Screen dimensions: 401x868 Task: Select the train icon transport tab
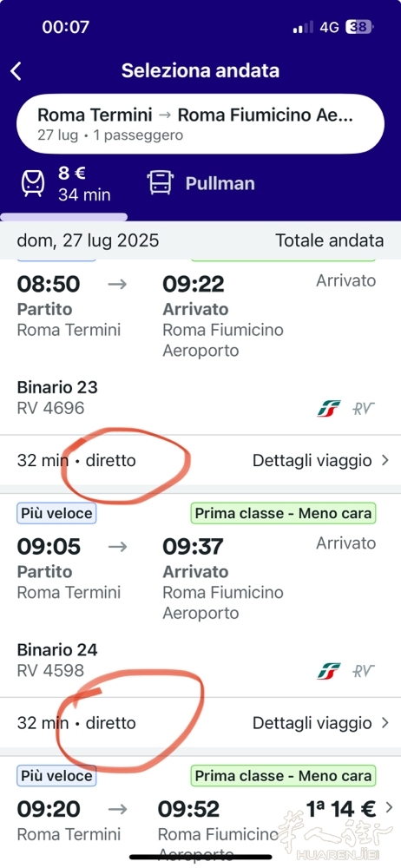pos(33,183)
